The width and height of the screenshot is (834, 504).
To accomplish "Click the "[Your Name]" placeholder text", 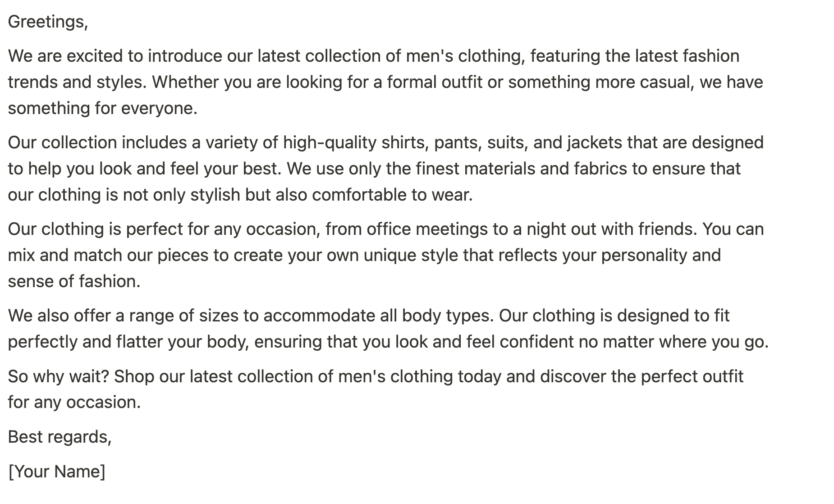I will [x=57, y=471].
